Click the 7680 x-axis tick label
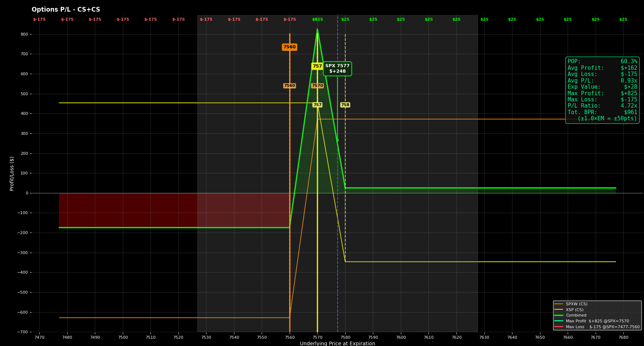The image size is (644, 346). coord(623,338)
